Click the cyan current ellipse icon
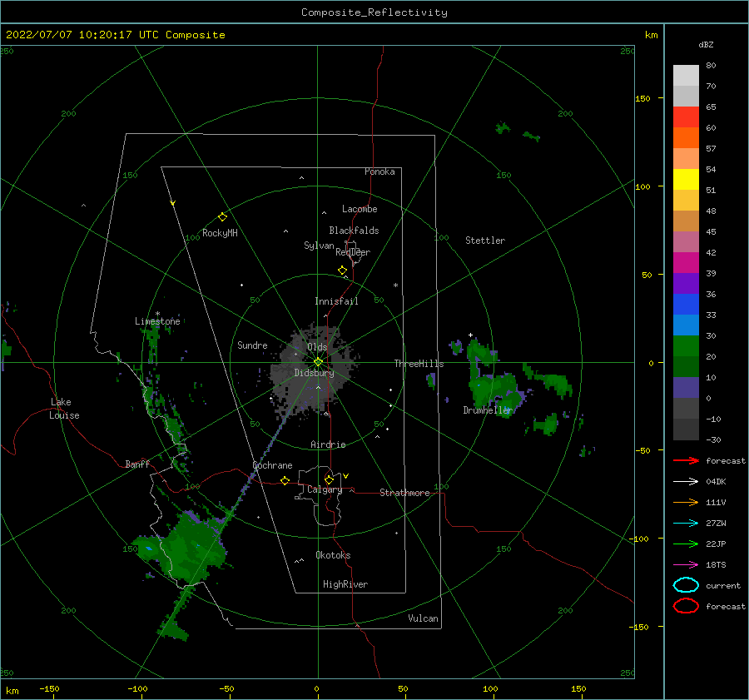This screenshot has height=700, width=749. (x=686, y=585)
